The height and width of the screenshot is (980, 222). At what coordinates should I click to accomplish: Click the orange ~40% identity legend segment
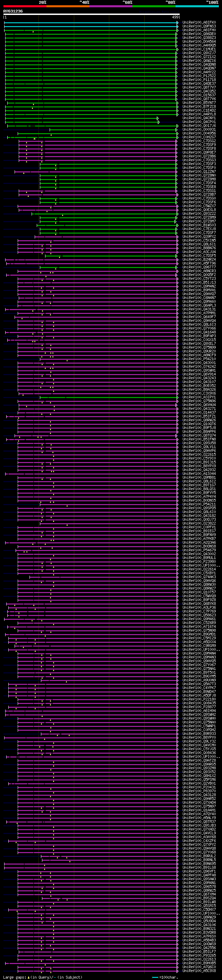[x=68, y=6]
